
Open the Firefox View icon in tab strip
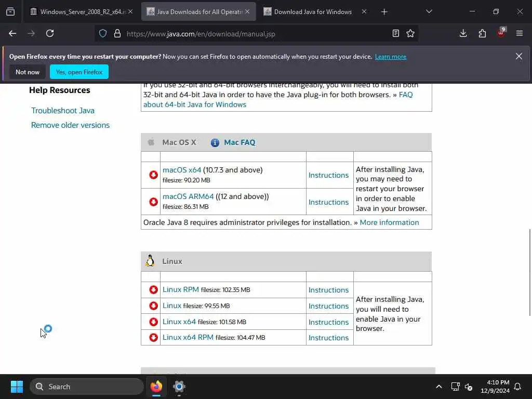[x=10, y=12]
